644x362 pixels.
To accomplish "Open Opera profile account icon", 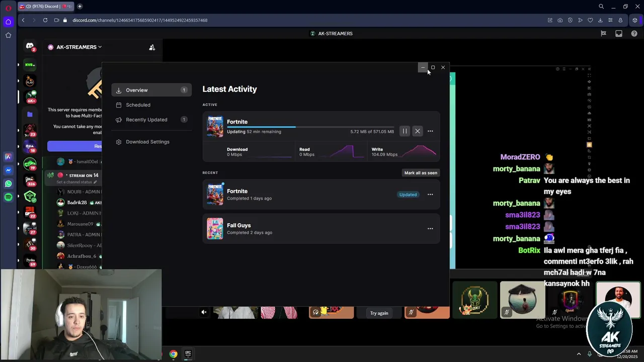I will (x=620, y=20).
